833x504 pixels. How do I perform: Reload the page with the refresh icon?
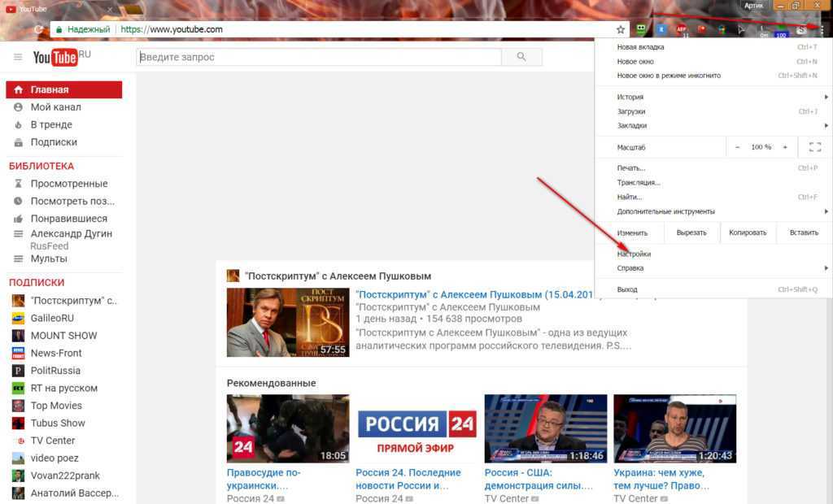38,29
